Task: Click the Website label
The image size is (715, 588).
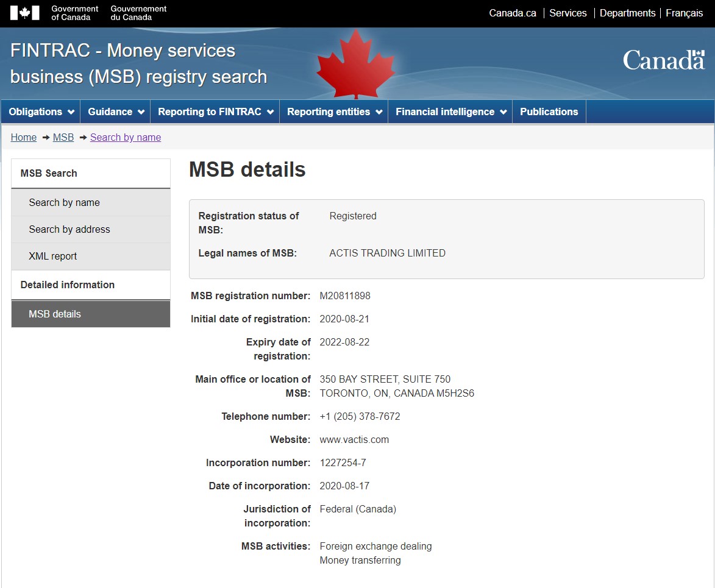Action: (x=290, y=440)
